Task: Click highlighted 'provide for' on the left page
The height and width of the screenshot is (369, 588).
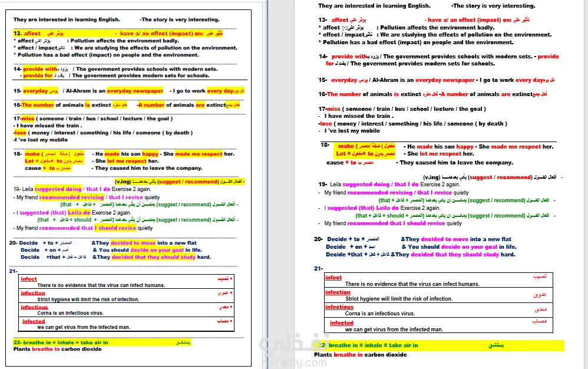Action: (x=38, y=76)
